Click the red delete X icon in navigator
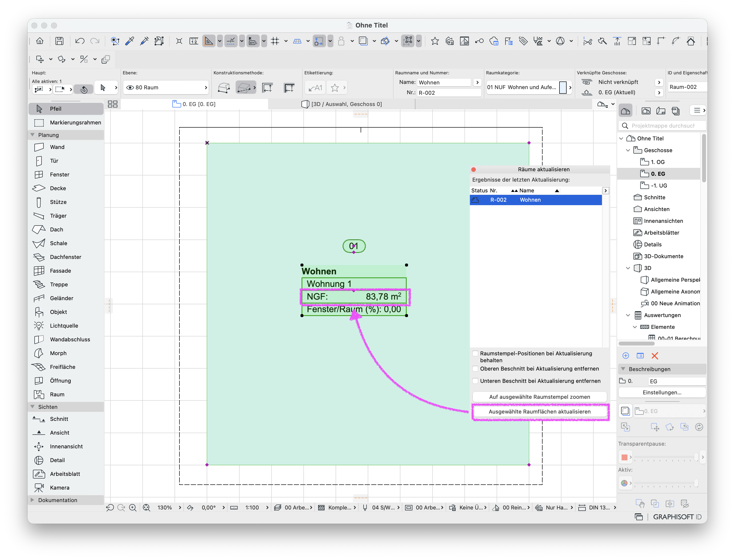The height and width of the screenshot is (560, 735). [x=655, y=356]
